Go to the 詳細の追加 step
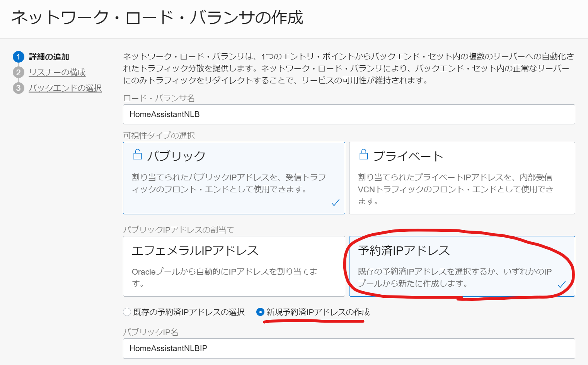 pos(49,57)
